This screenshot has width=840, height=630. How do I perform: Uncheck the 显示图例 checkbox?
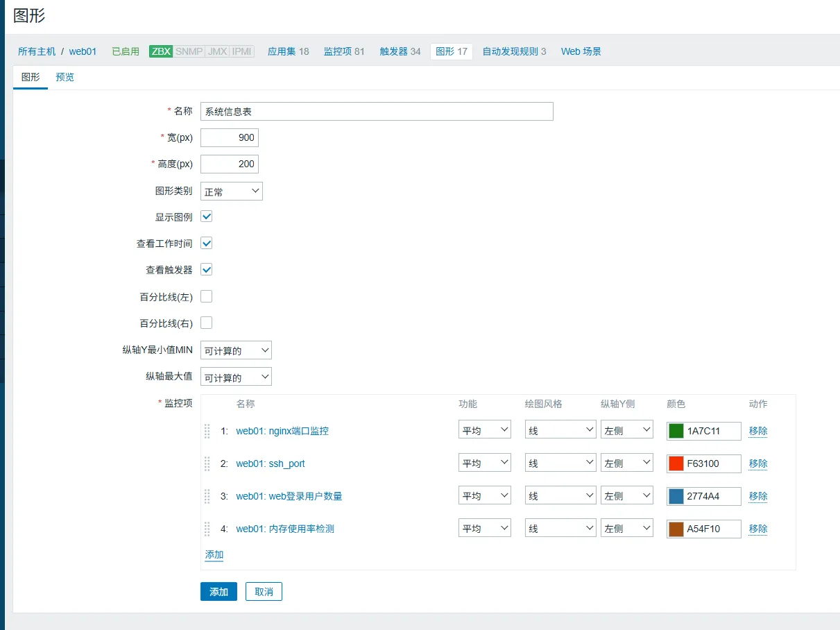(206, 216)
